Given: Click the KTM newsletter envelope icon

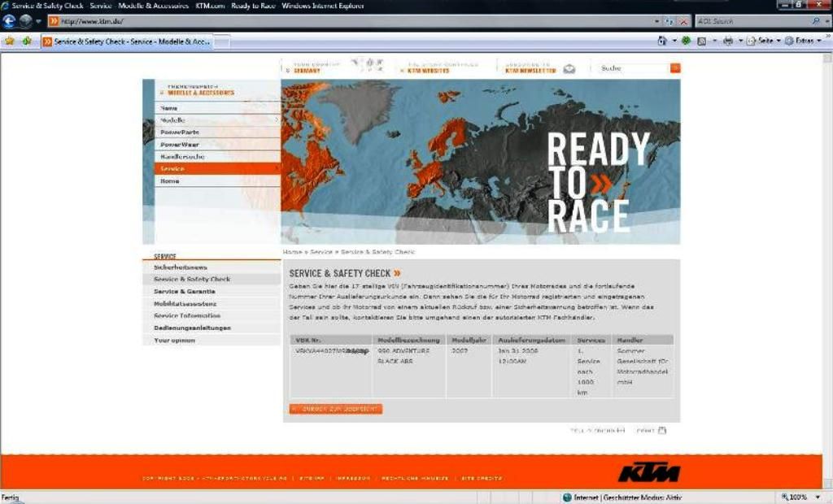Looking at the screenshot, I should coord(569,69).
